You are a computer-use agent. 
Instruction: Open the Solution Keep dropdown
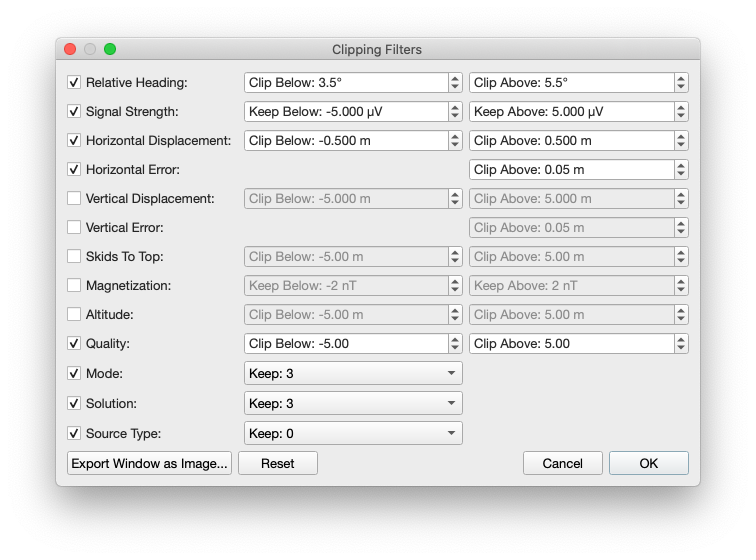click(353, 404)
